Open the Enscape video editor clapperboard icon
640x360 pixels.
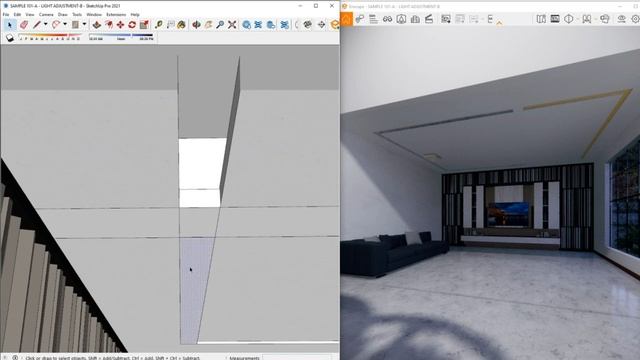point(429,19)
